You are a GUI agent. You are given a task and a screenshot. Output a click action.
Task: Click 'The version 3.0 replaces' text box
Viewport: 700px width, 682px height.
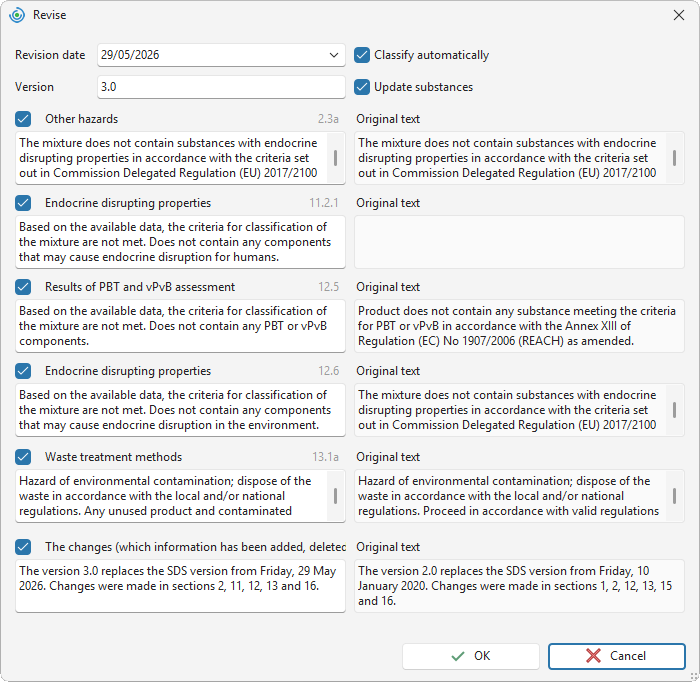tap(180, 586)
